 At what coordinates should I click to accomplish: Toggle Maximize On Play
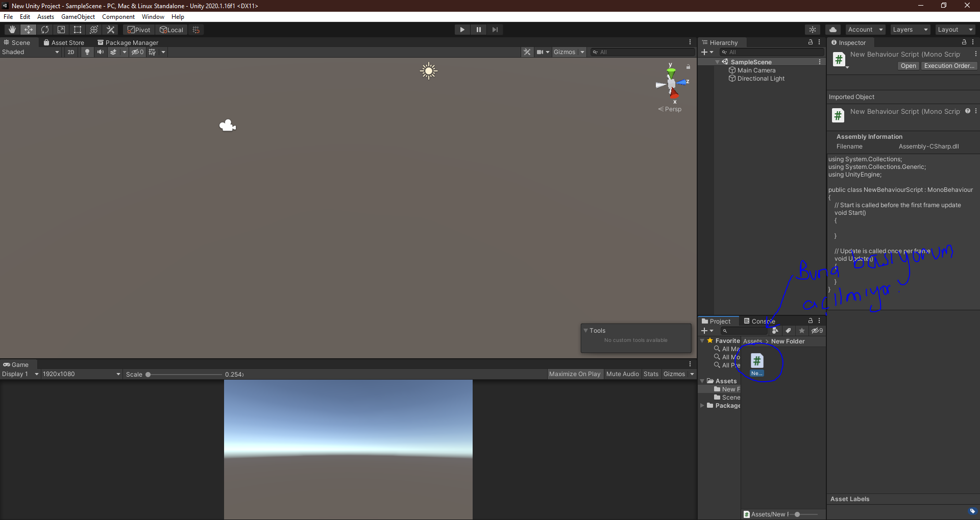click(575, 374)
